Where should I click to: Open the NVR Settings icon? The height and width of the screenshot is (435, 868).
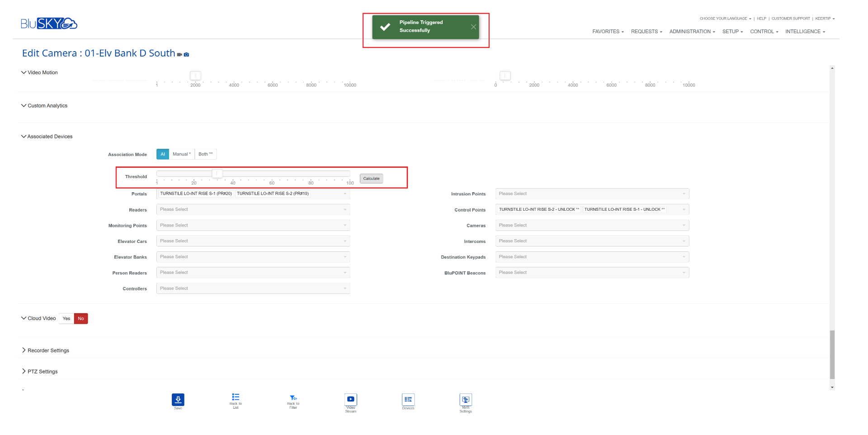(x=466, y=400)
